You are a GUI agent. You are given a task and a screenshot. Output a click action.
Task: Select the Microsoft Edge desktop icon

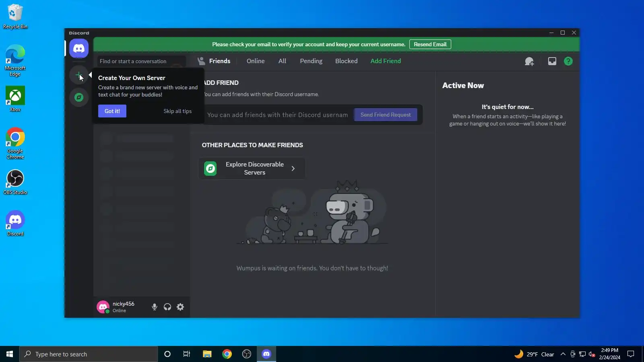pyautogui.click(x=15, y=60)
